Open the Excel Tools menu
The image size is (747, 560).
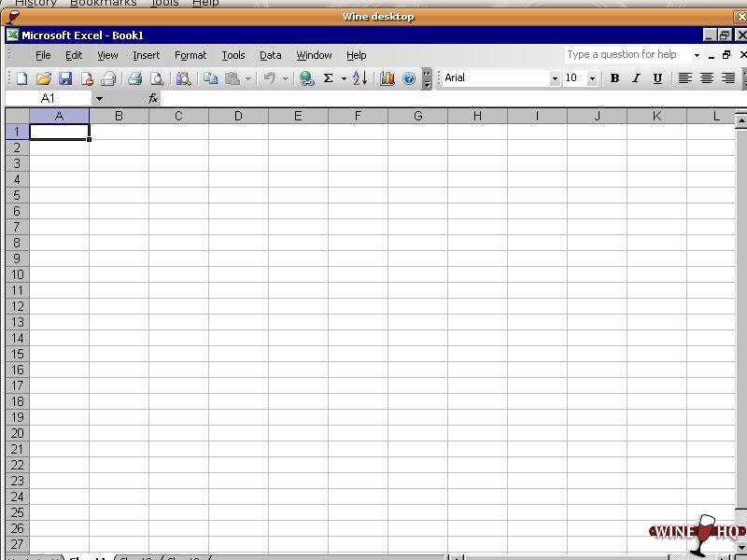(233, 55)
